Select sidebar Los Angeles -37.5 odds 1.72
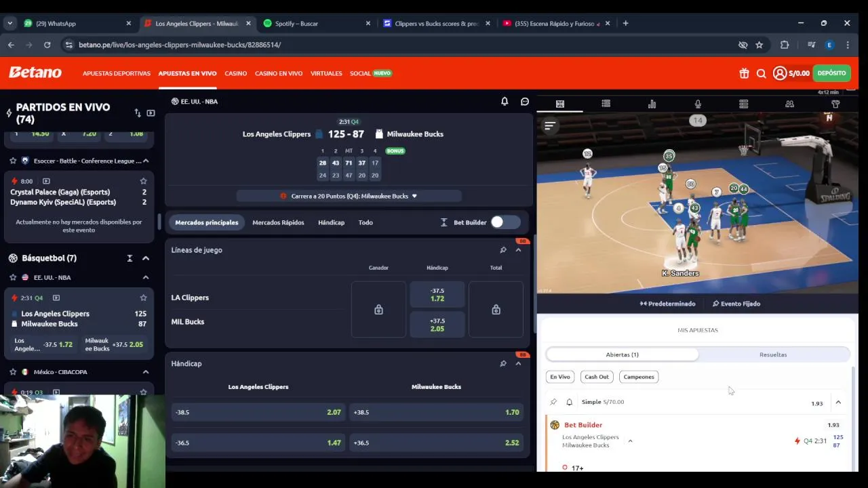The width and height of the screenshot is (868, 488). point(44,344)
